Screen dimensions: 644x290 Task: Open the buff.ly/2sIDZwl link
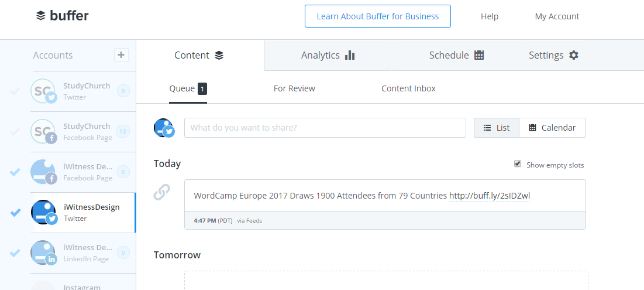pyautogui.click(x=490, y=196)
